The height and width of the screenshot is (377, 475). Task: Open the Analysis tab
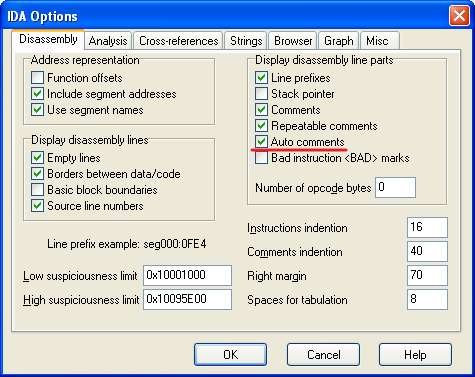108,41
